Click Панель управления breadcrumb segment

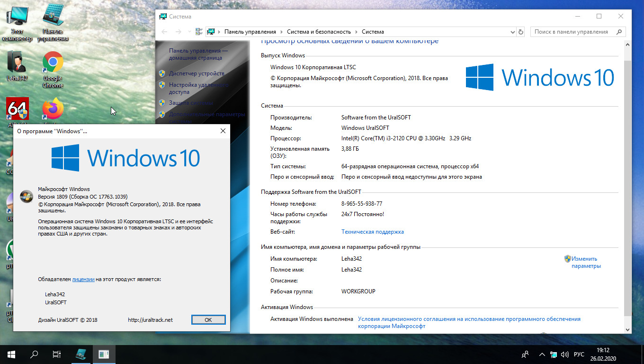point(250,32)
